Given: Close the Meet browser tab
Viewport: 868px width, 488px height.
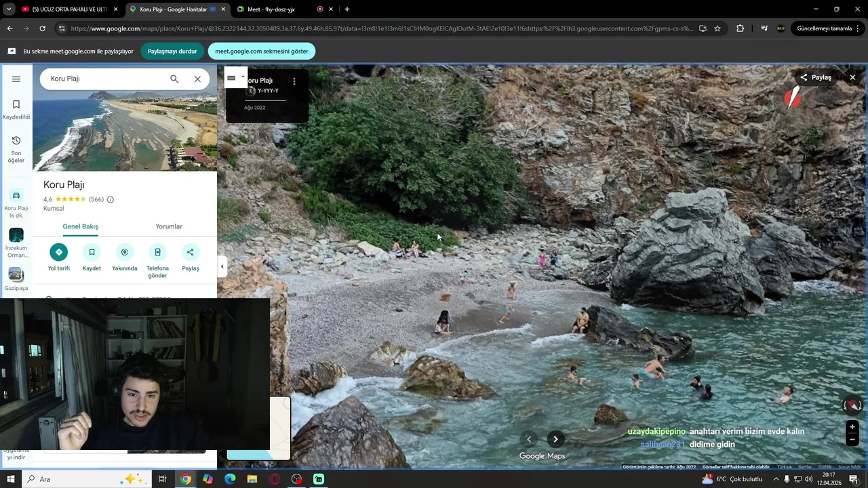Looking at the screenshot, I should tap(331, 9).
